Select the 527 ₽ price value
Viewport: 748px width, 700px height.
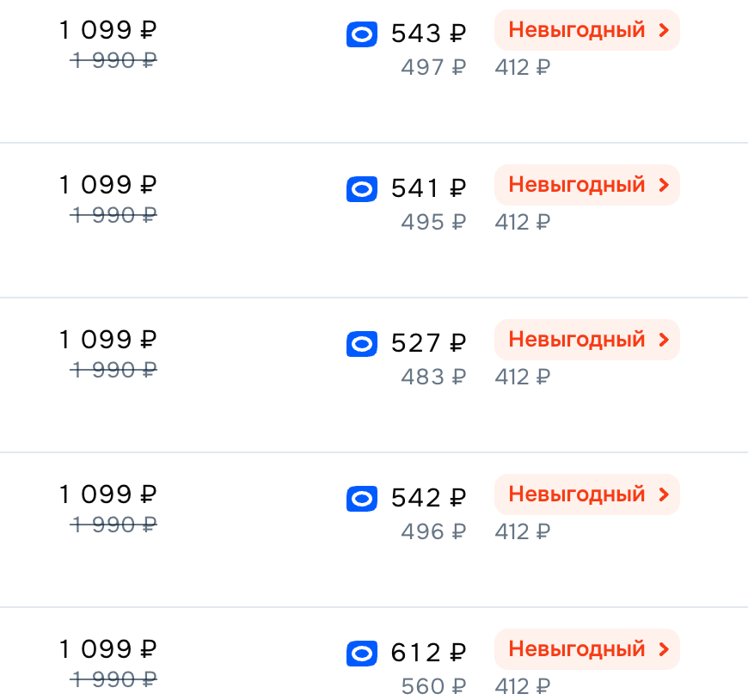point(428,344)
